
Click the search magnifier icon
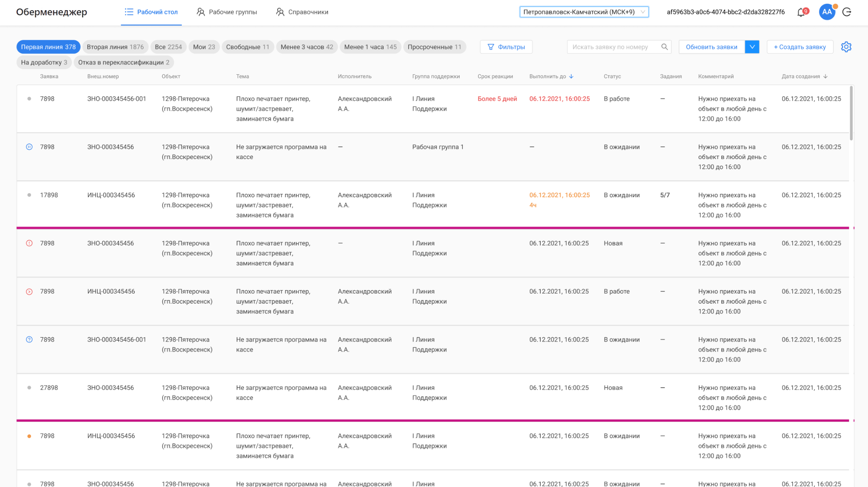[x=664, y=47]
